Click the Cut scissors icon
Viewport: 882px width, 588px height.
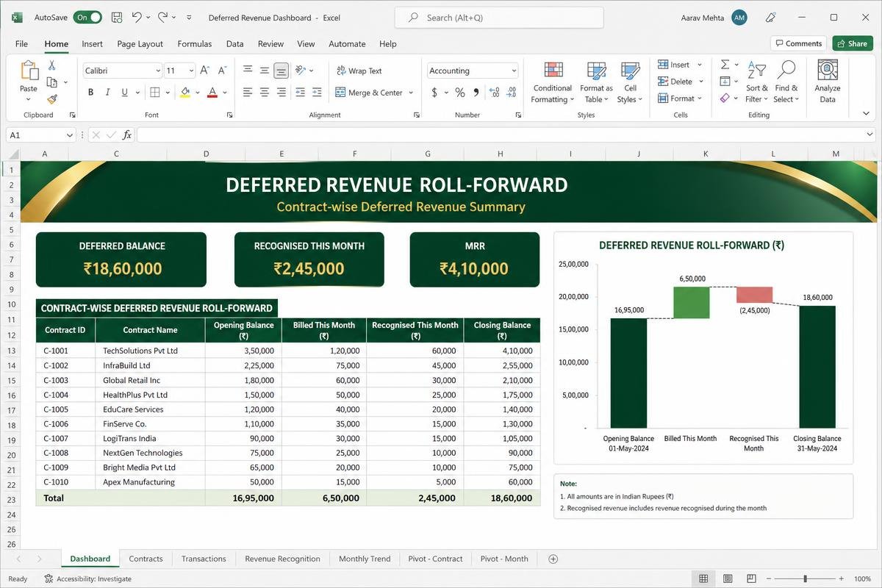(52, 65)
